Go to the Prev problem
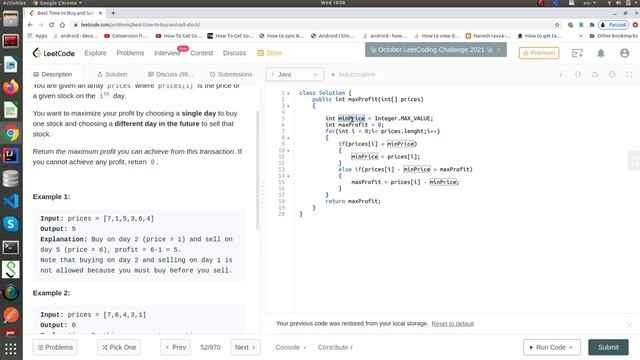This screenshot has width=640, height=360. pos(176,347)
